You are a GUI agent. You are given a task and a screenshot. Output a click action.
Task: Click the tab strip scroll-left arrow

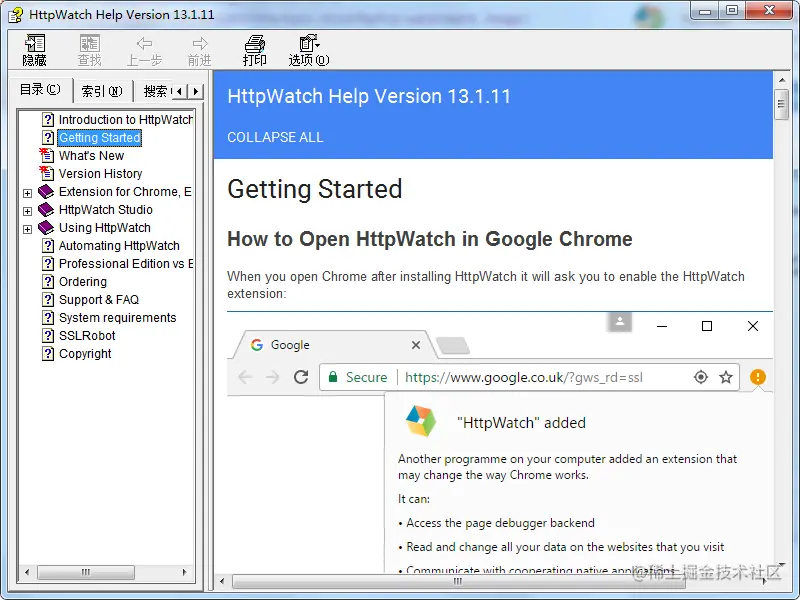coord(179,91)
